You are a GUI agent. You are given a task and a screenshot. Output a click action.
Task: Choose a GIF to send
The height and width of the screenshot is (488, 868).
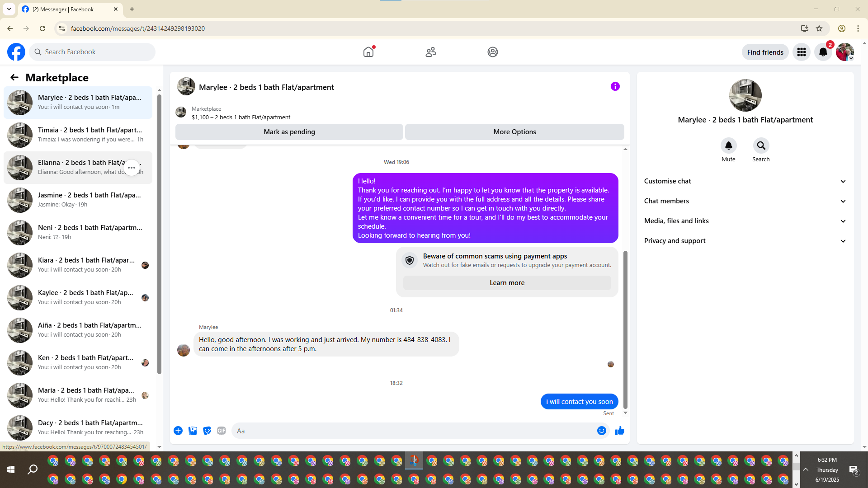[222, 431]
